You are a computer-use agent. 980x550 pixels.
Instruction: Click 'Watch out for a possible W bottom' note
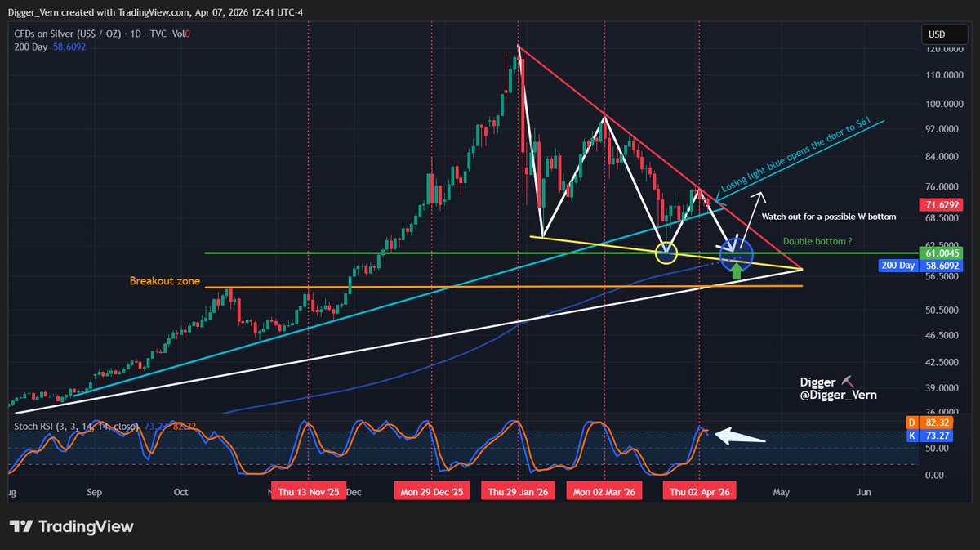[829, 217]
